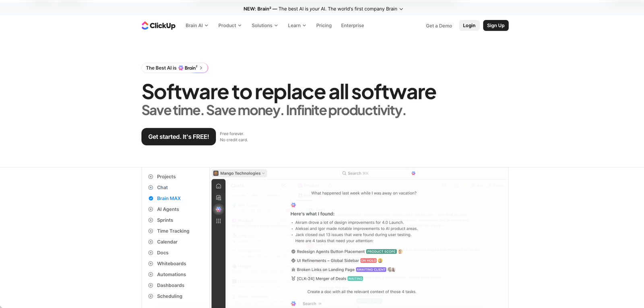Toggle the Time Tracking feature
The height and width of the screenshot is (308, 644).
[x=151, y=231]
